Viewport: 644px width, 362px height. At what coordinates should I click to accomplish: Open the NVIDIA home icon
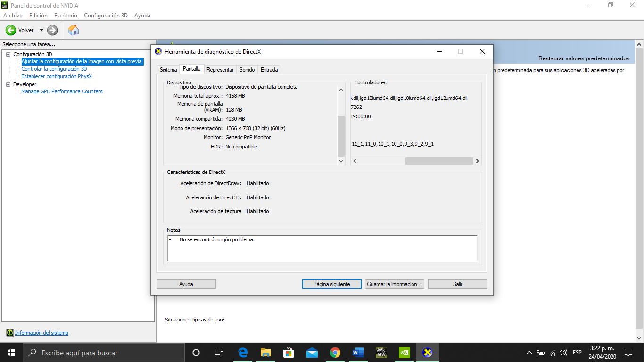(74, 30)
